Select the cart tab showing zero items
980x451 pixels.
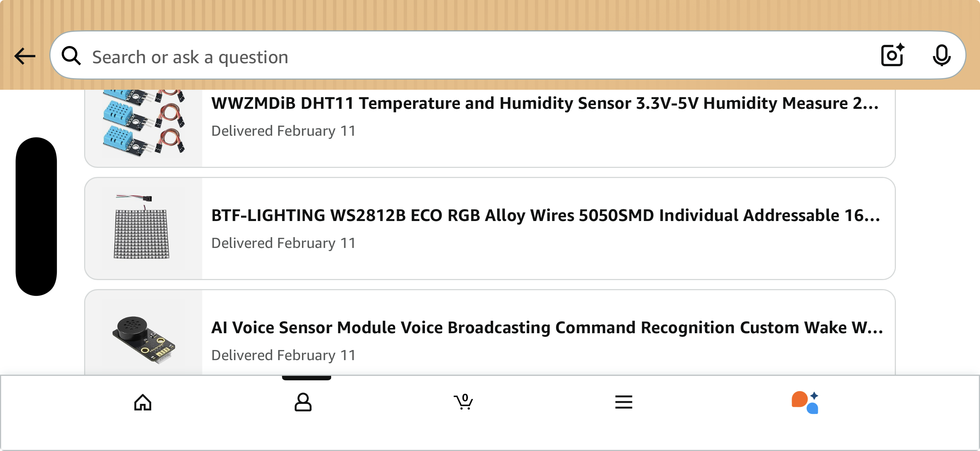tap(463, 402)
